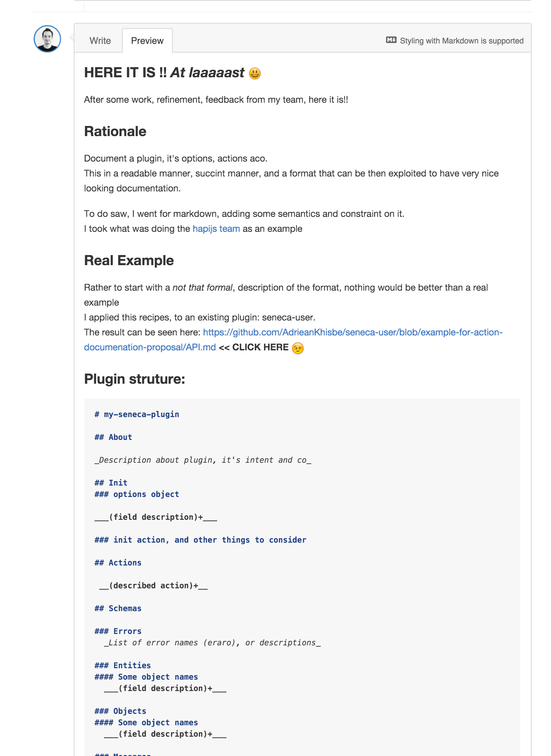Viewport: 551px width, 756px height.
Task: Click the smiley emoji in the heading
Action: pyautogui.click(x=255, y=73)
